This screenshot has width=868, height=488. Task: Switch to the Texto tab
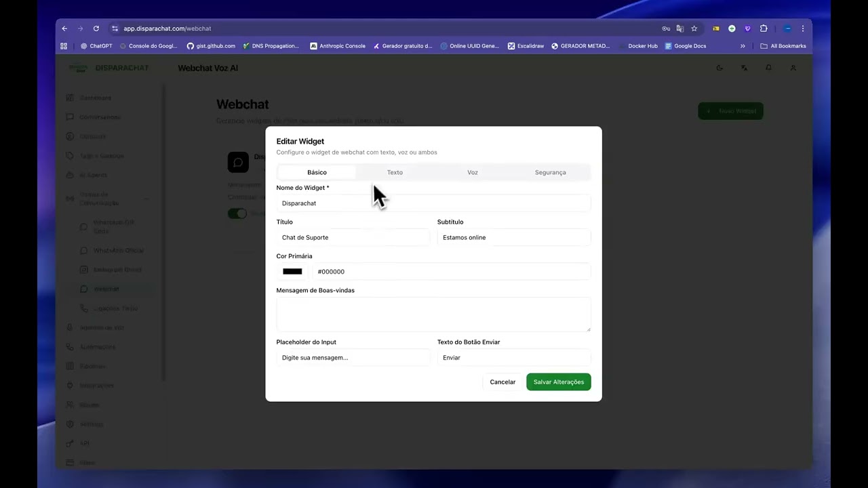395,172
